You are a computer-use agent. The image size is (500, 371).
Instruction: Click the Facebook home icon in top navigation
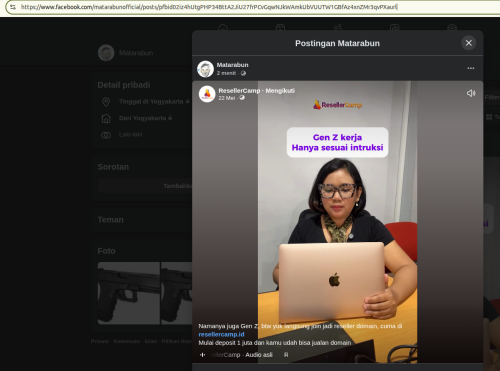(x=223, y=28)
